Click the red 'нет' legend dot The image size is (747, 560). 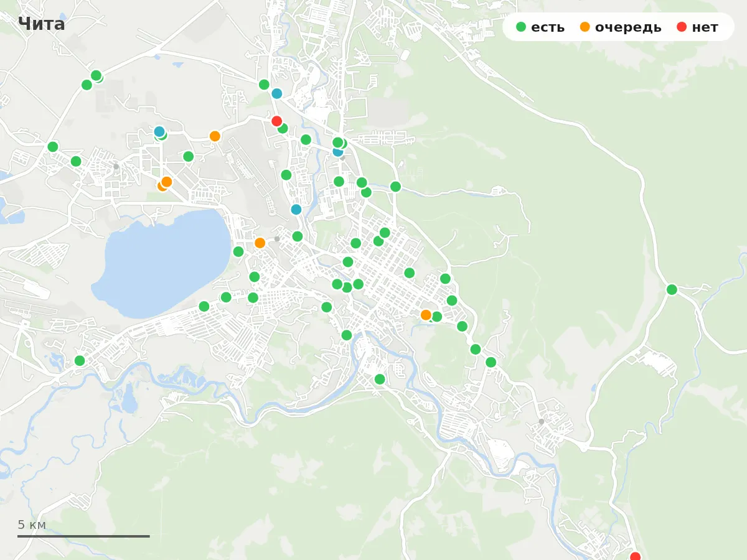(x=682, y=27)
